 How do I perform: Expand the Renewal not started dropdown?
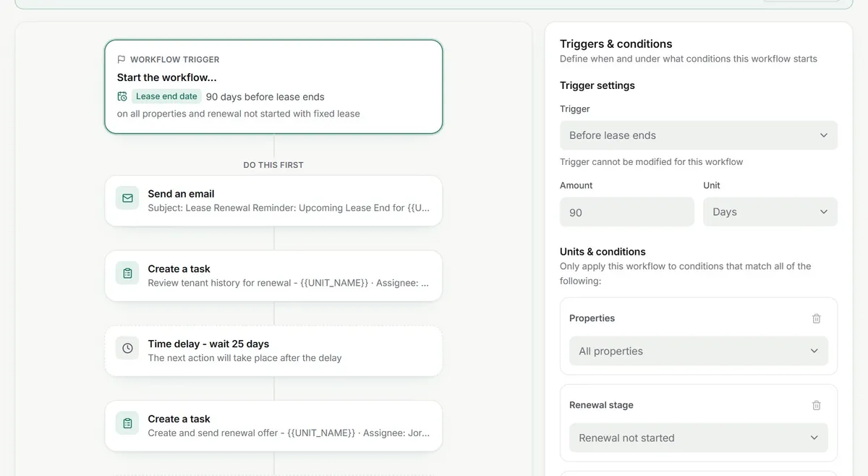pos(699,438)
